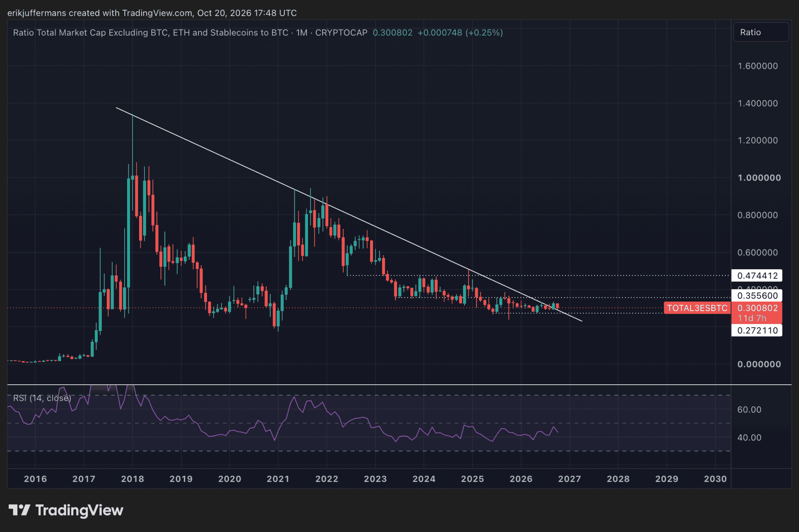Click the 1.000000 price axis label
This screenshot has height=532, width=799.
tap(759, 178)
